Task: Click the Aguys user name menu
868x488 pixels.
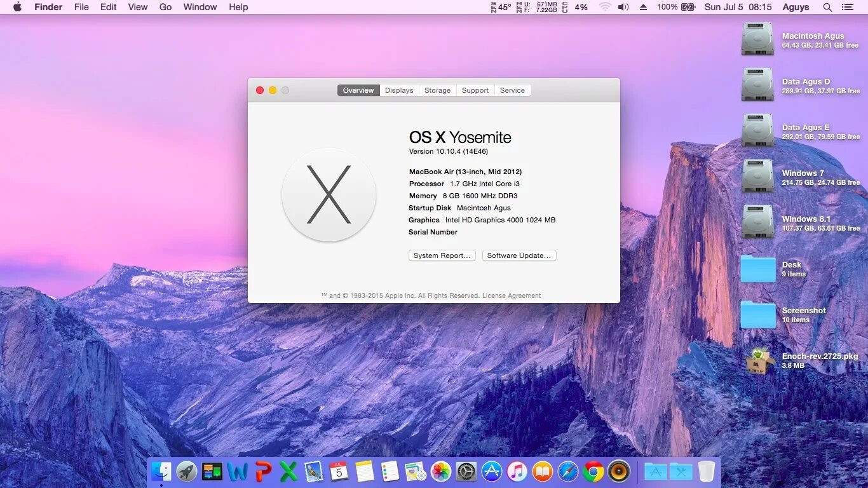Action: [796, 7]
